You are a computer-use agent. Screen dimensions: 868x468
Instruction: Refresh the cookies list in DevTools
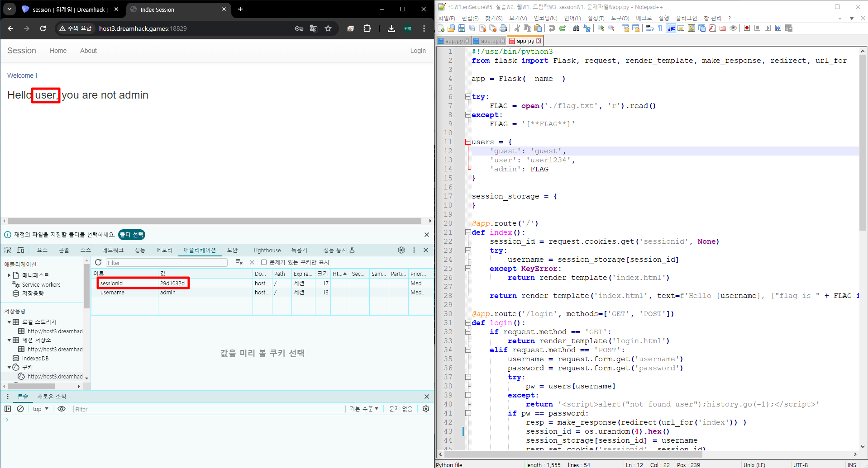click(x=98, y=262)
